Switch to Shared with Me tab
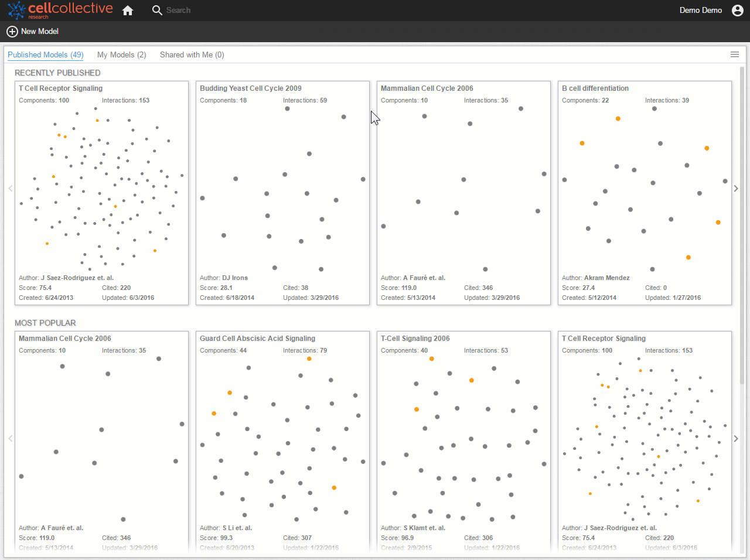Image resolution: width=750 pixels, height=560 pixels. tap(192, 55)
